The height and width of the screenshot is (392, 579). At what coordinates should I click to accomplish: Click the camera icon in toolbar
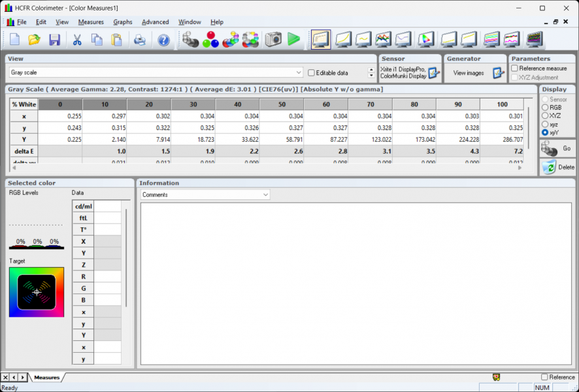point(273,40)
